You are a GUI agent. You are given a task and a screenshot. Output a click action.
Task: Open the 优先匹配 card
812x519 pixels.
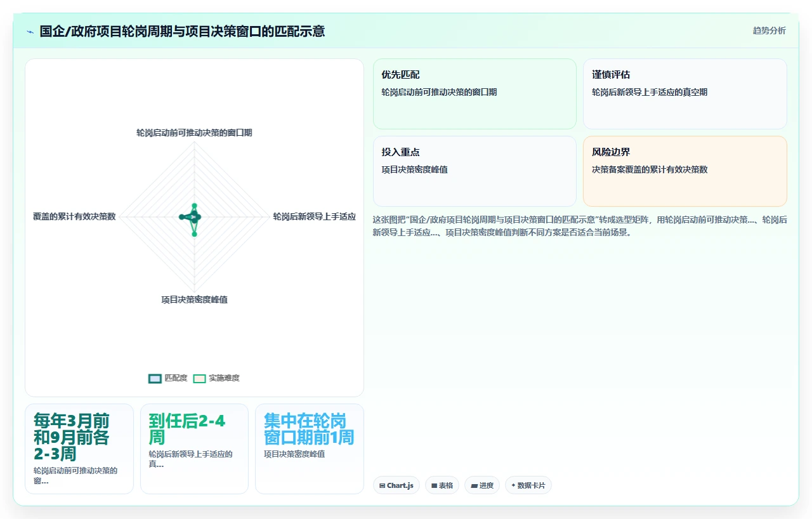(x=475, y=94)
